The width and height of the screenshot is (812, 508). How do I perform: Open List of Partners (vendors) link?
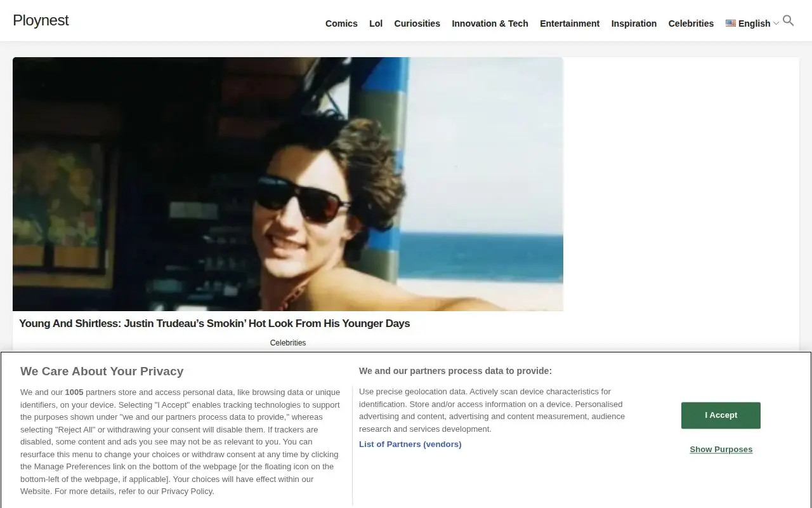[x=410, y=444]
